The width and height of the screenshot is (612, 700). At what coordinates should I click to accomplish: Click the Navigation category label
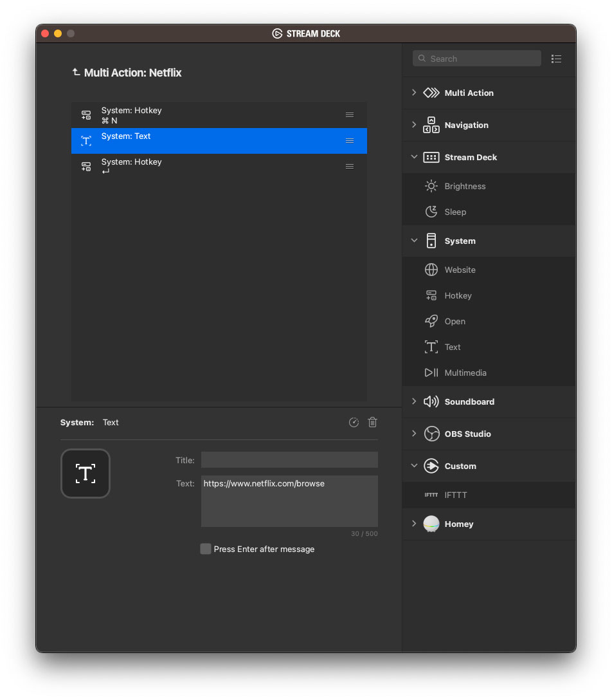(466, 125)
